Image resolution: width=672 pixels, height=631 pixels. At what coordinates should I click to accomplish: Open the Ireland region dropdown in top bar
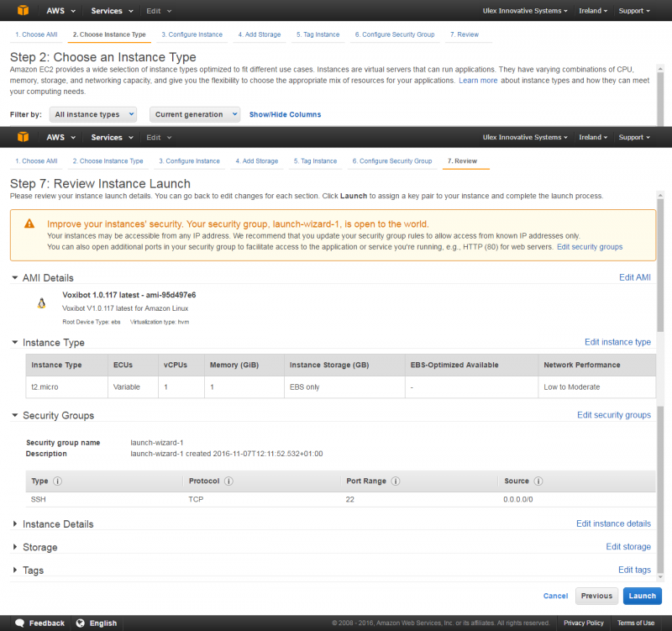point(593,11)
